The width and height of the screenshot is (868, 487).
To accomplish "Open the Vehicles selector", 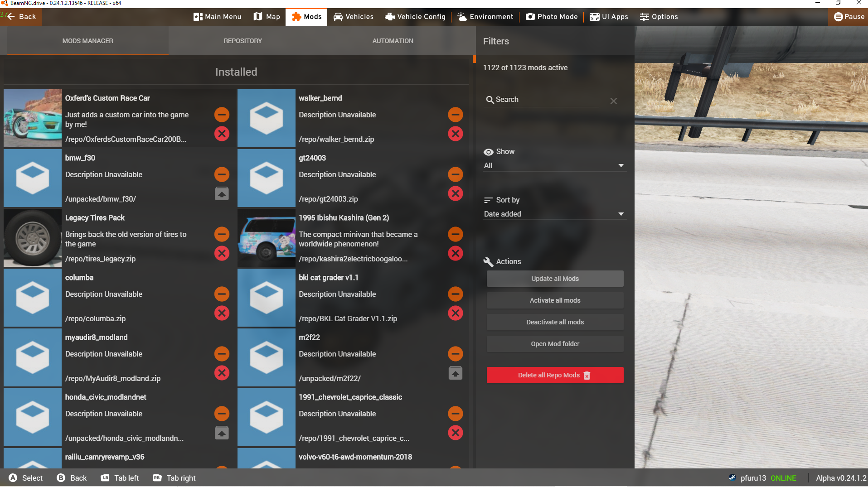I will pos(353,17).
